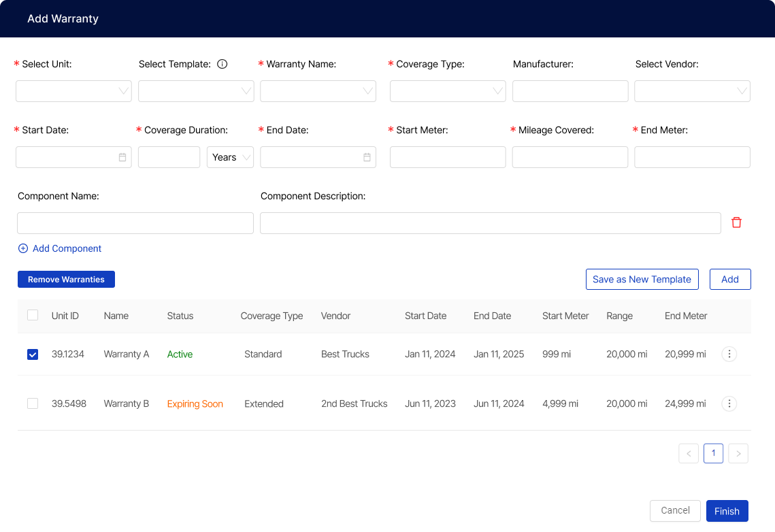Open the Start Date calendar picker

122,157
